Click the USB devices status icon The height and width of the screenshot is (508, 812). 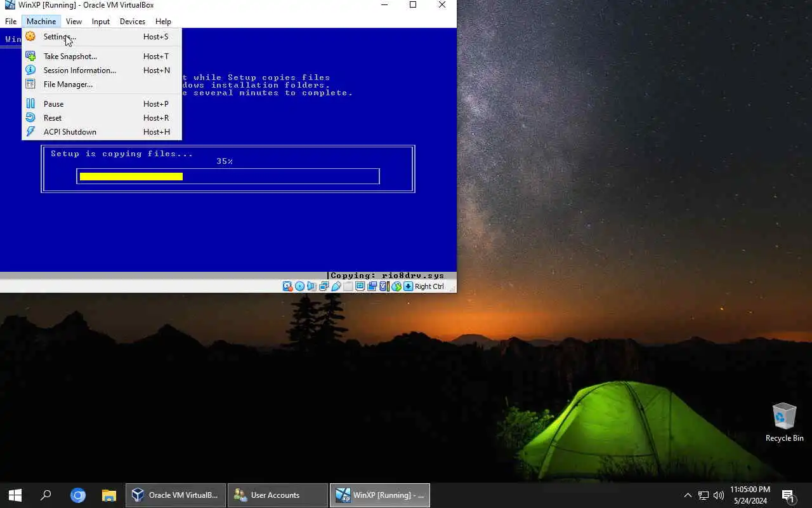click(336, 286)
